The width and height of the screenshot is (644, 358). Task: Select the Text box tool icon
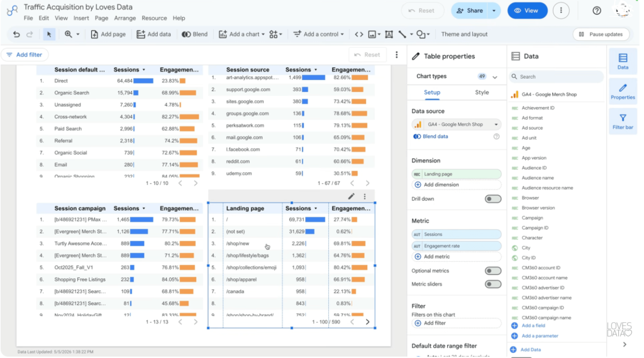[389, 34]
